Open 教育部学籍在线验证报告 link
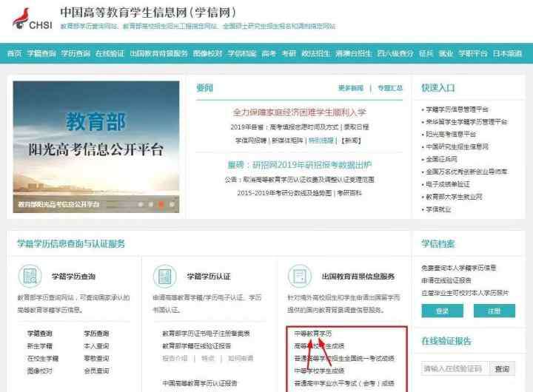Screen dimensions: 533x392 (196, 346)
